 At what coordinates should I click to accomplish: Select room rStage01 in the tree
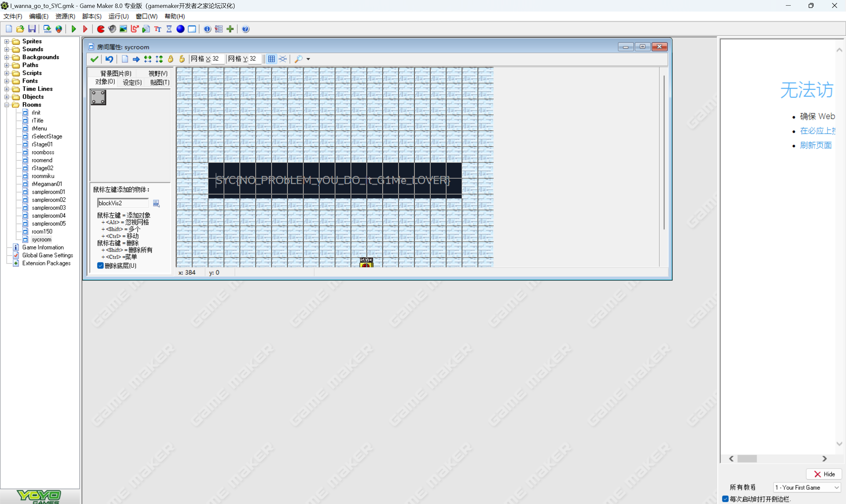click(42, 144)
